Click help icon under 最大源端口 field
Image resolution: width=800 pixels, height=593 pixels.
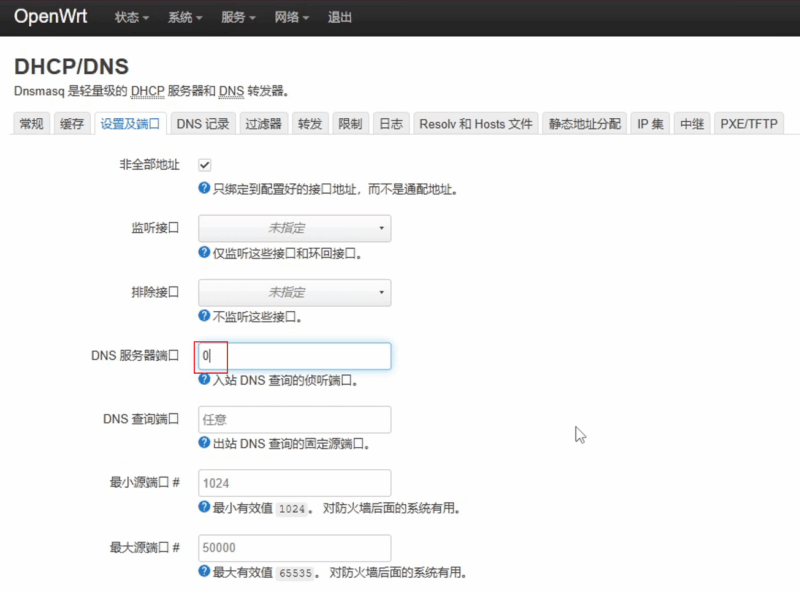coord(204,572)
